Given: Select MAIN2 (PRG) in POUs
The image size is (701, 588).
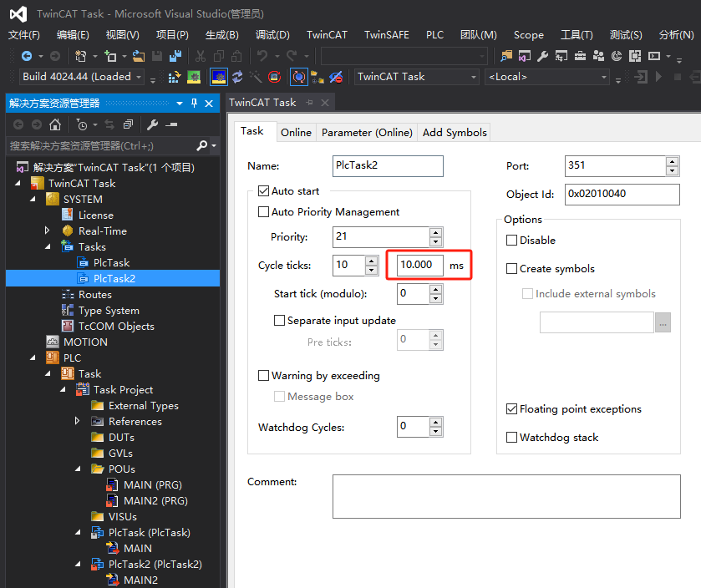Looking at the screenshot, I should [155, 500].
